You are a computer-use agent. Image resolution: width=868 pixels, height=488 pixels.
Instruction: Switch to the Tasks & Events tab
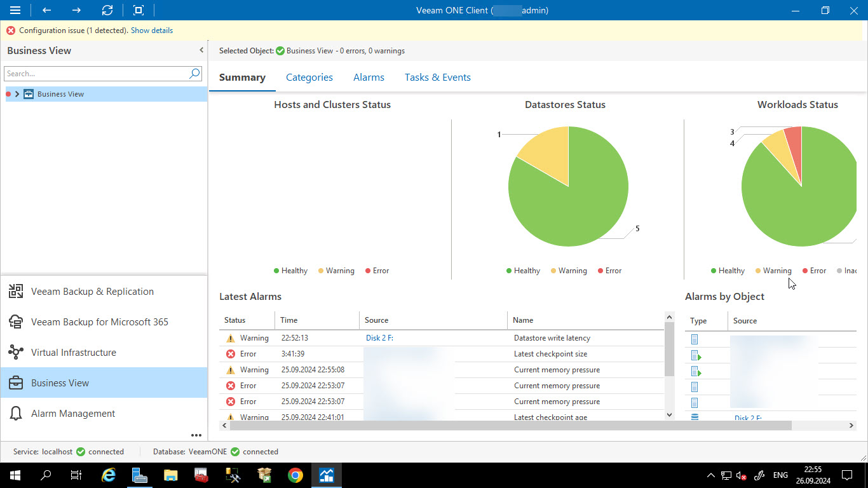(438, 78)
